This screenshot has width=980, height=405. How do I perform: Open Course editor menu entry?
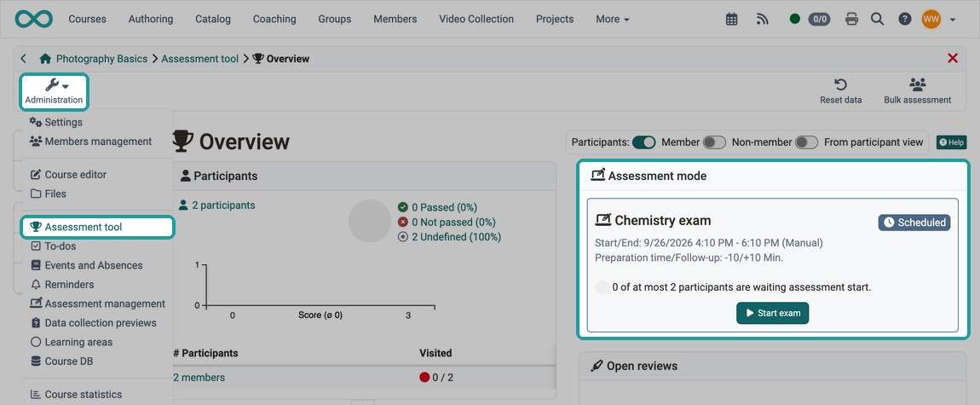click(x=68, y=175)
